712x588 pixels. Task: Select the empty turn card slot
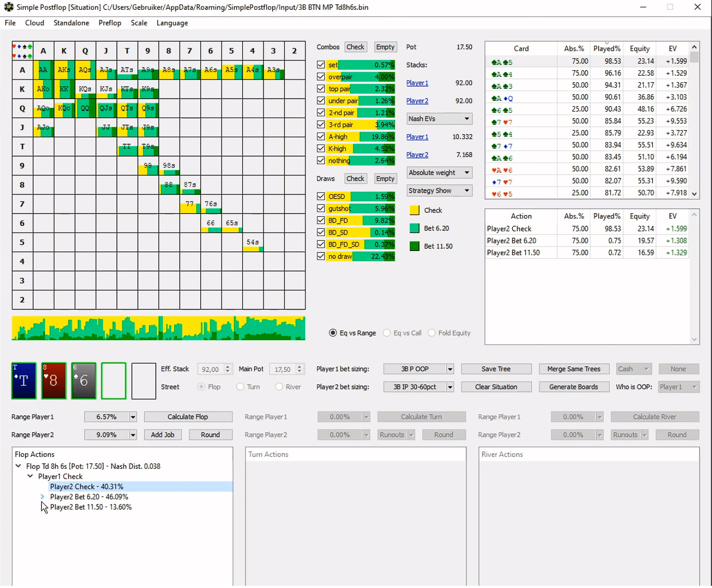(113, 381)
